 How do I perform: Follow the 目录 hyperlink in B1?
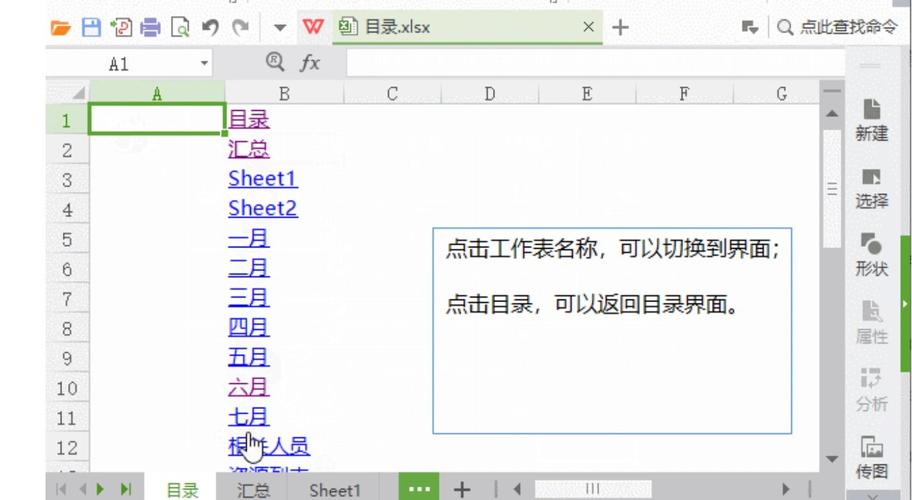(x=249, y=119)
